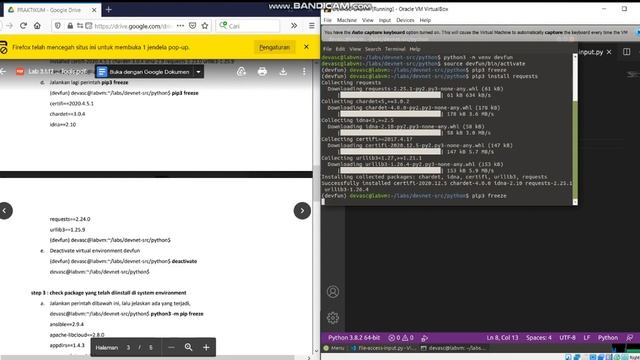This screenshot has height=360, width=640.
Task: Add the file to My Drive icon
Action: coord(242,72)
